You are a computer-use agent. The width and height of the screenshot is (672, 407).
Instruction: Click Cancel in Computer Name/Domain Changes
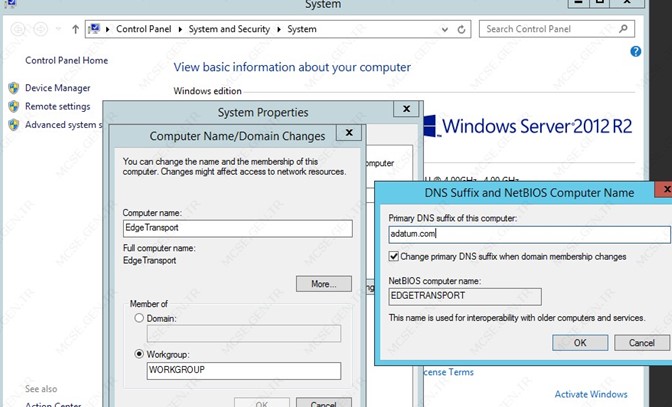pyautogui.click(x=324, y=403)
